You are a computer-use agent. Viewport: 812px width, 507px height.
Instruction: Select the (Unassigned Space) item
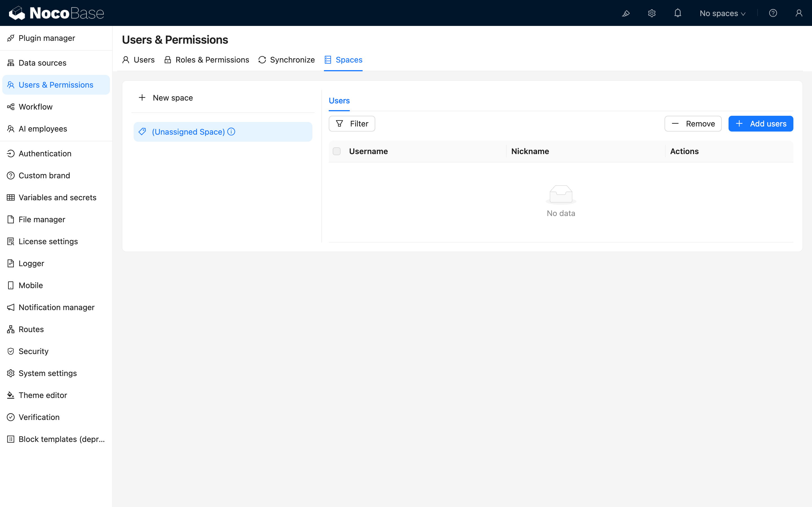(x=188, y=132)
